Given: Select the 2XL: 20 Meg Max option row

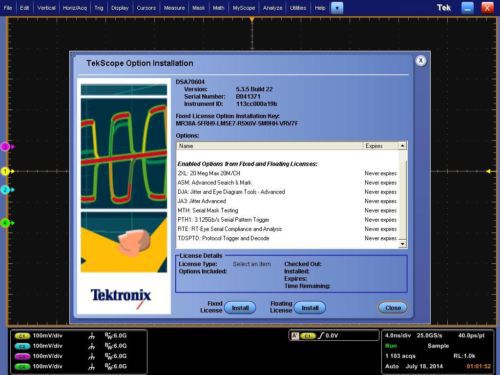Looking at the screenshot, I should pyautogui.click(x=287, y=173).
